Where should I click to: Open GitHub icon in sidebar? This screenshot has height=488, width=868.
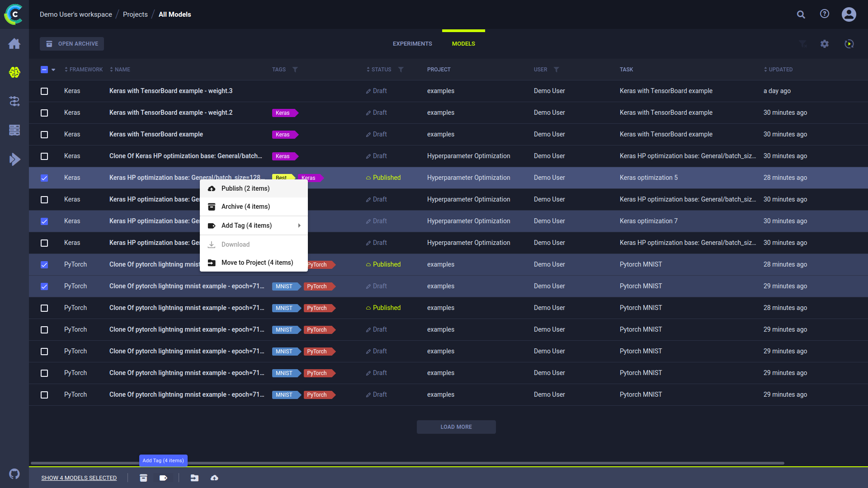tap(14, 474)
